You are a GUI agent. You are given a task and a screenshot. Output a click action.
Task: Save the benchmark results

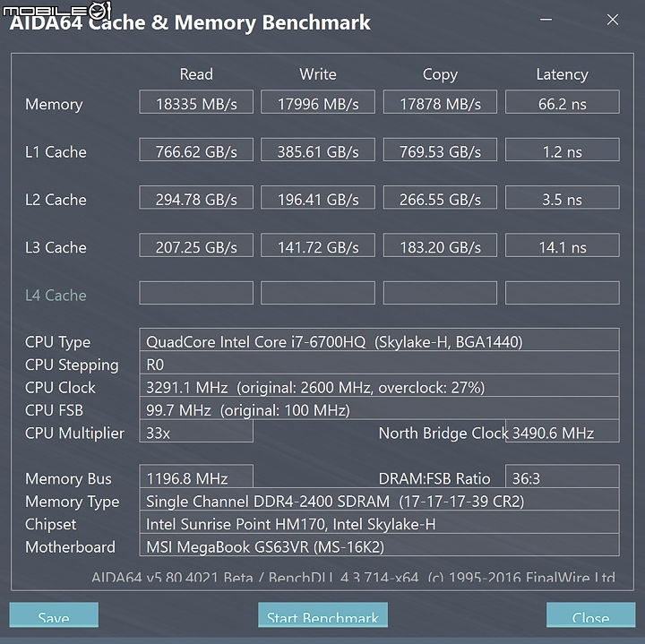[54, 614]
